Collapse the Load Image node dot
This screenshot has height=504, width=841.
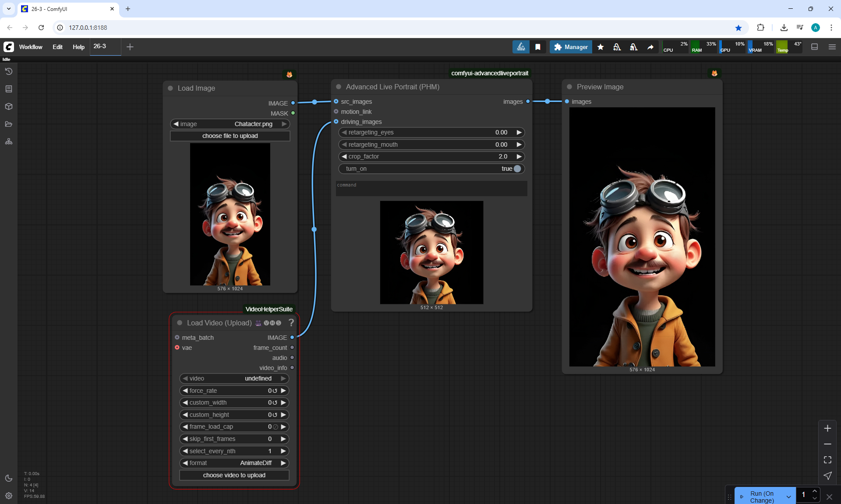pos(170,88)
